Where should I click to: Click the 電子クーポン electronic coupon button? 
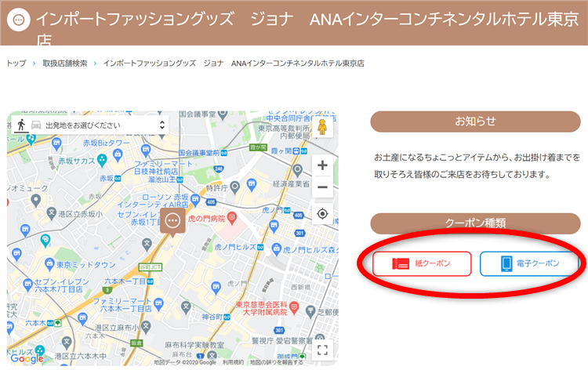(528, 264)
